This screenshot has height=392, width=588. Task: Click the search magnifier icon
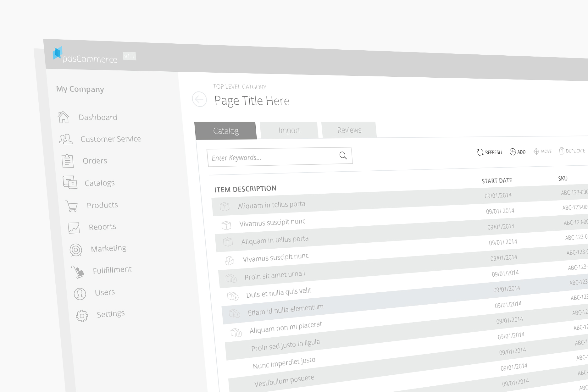click(343, 155)
